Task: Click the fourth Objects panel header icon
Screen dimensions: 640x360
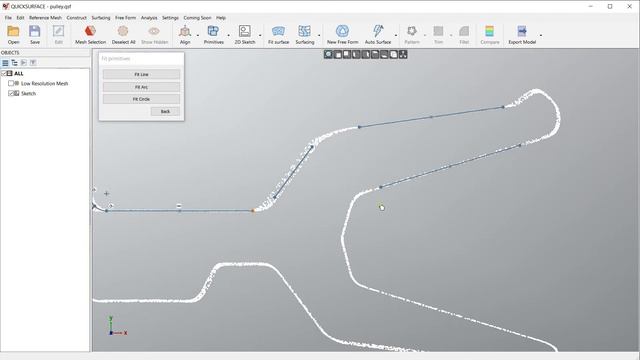Action: pos(33,63)
